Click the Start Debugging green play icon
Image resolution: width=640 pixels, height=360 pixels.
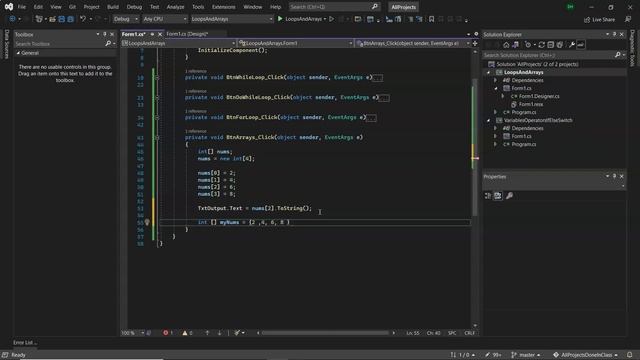(280, 19)
